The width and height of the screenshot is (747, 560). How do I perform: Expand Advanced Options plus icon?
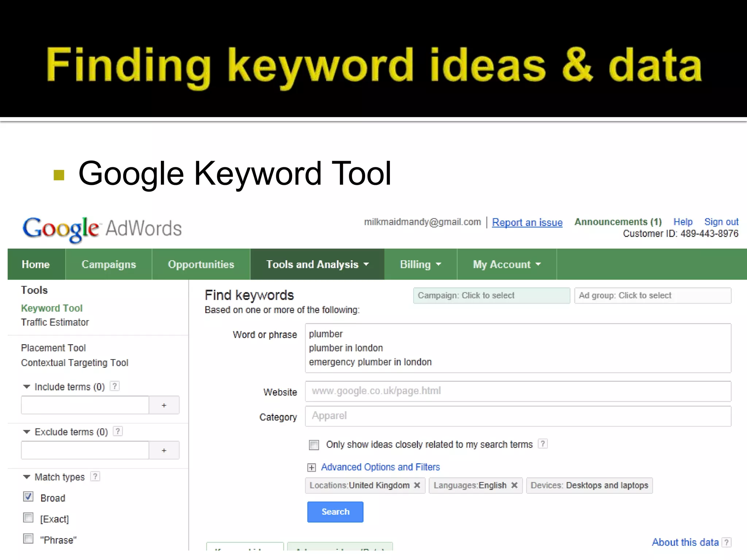pyautogui.click(x=311, y=468)
